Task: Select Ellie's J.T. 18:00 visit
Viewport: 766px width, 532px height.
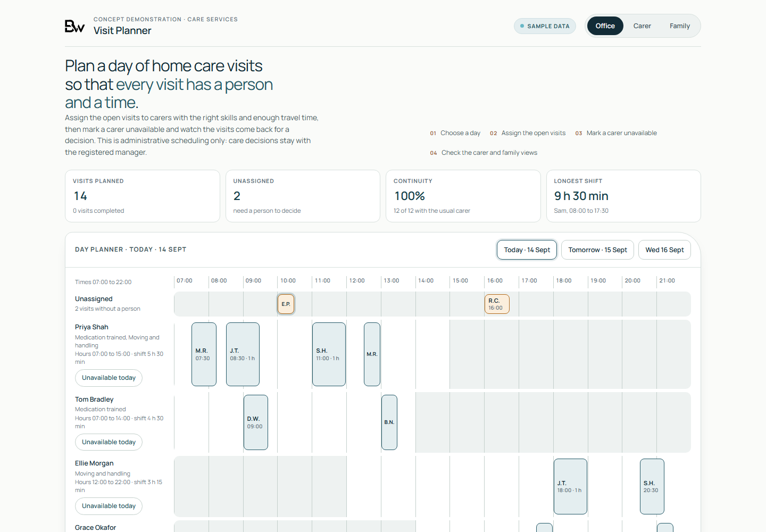Action: [x=570, y=487]
